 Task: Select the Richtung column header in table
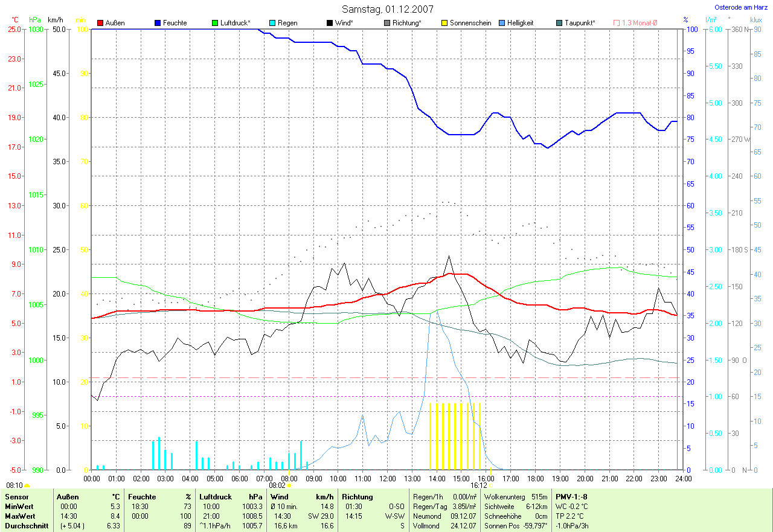357,497
